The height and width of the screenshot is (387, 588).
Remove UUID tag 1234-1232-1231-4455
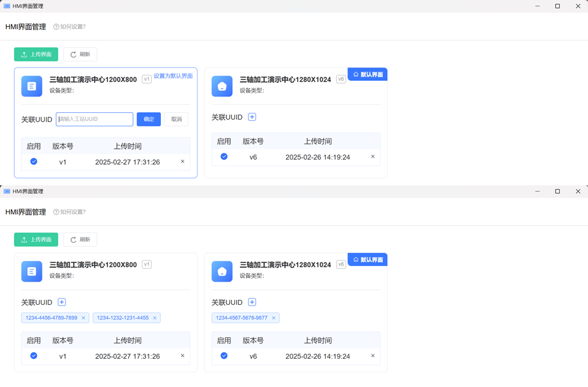(x=155, y=318)
